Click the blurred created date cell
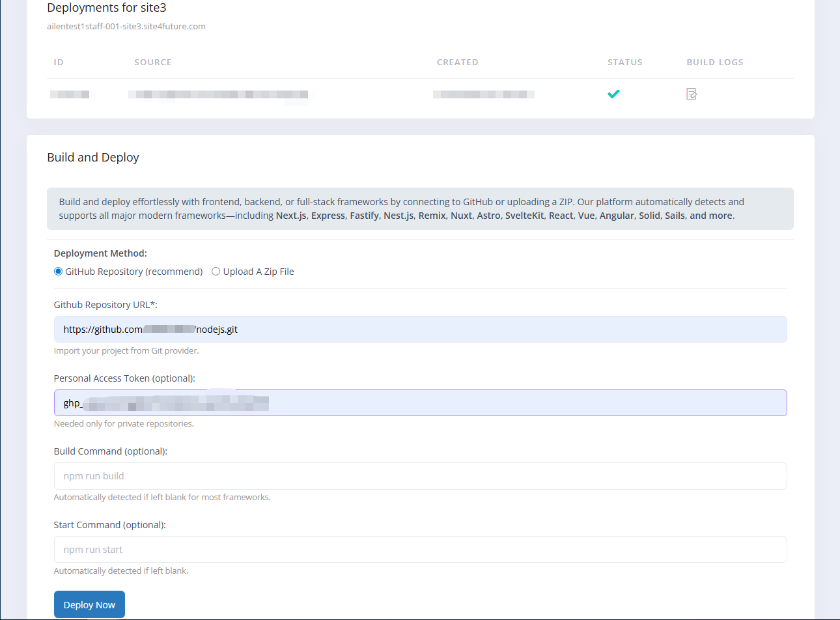This screenshot has width=840, height=620. pyautogui.click(x=483, y=94)
